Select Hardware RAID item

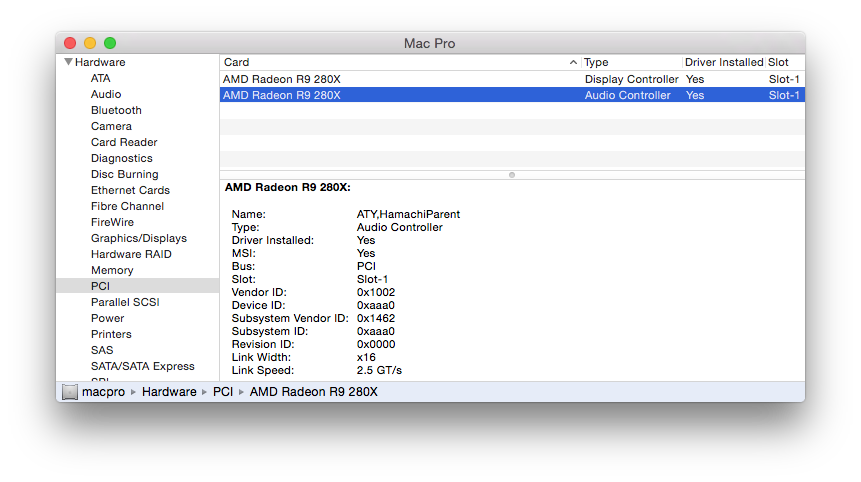point(131,254)
